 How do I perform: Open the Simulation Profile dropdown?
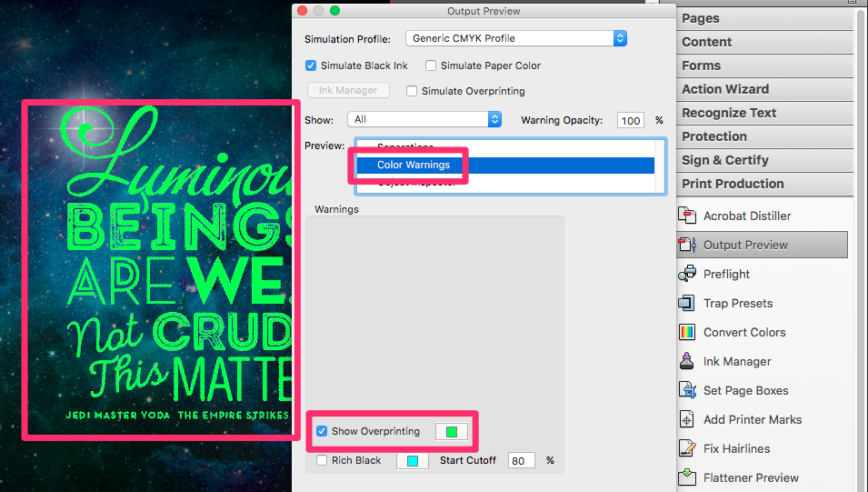click(517, 38)
